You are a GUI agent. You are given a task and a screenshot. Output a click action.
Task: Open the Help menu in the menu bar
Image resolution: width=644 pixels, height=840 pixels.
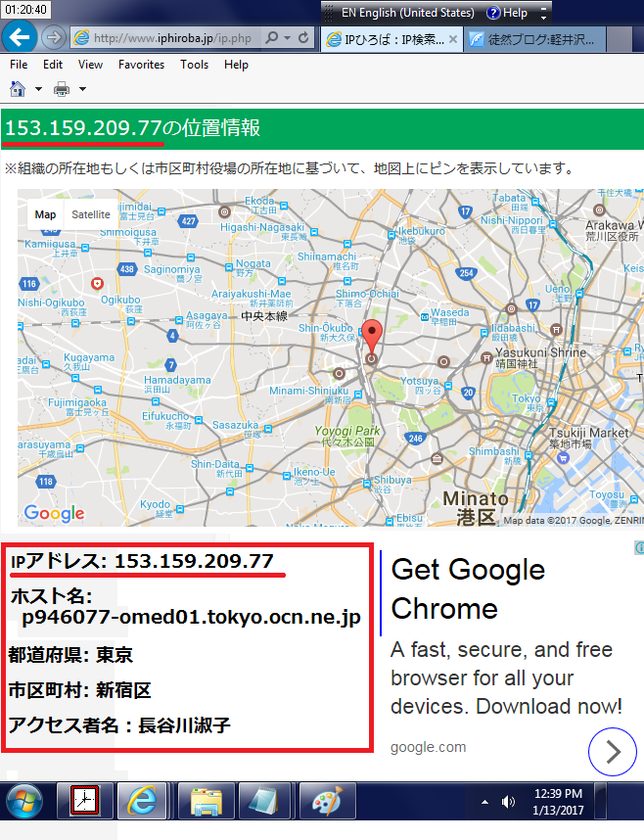point(236,65)
